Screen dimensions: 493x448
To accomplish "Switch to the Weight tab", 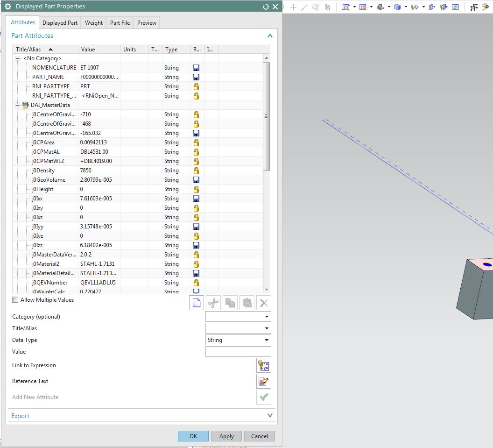I will (x=94, y=22).
